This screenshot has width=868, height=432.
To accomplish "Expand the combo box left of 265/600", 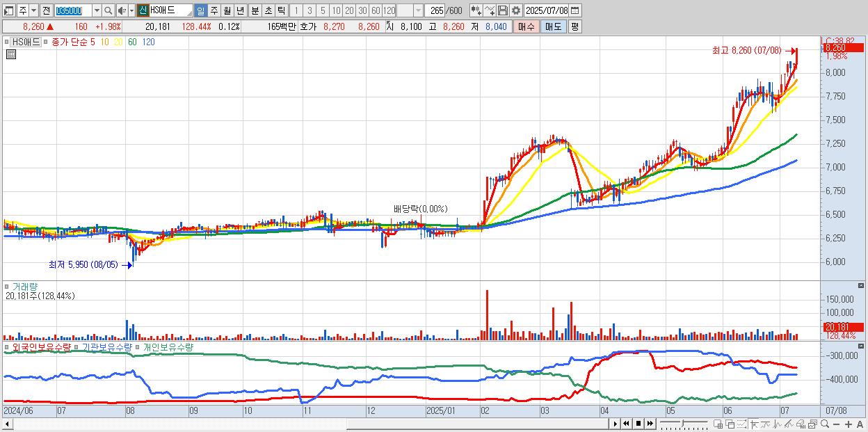I will click(x=418, y=10).
